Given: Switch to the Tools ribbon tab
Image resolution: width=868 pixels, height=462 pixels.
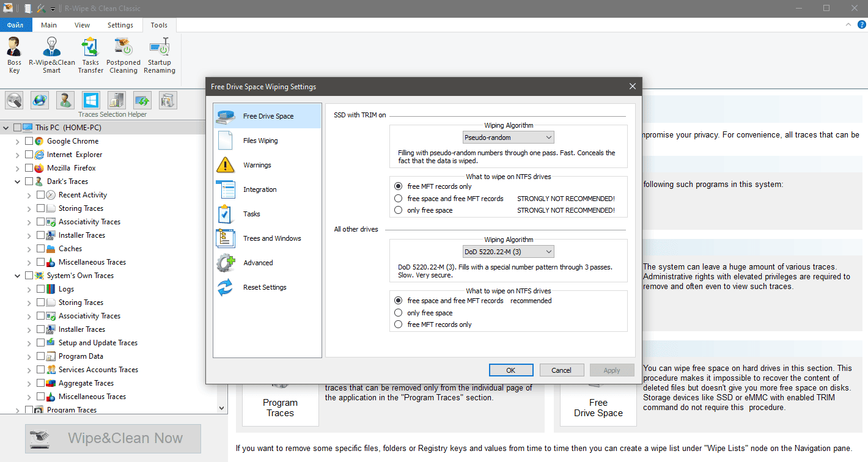Looking at the screenshot, I should 159,25.
